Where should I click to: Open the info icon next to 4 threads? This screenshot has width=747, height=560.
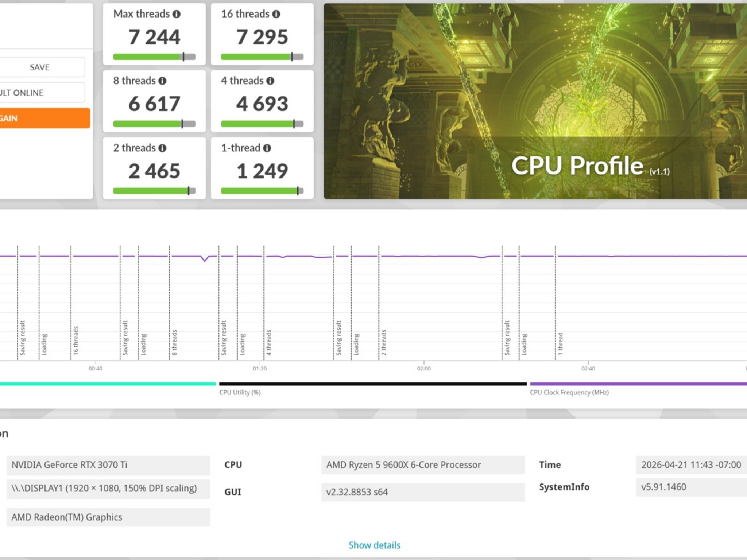270,81
